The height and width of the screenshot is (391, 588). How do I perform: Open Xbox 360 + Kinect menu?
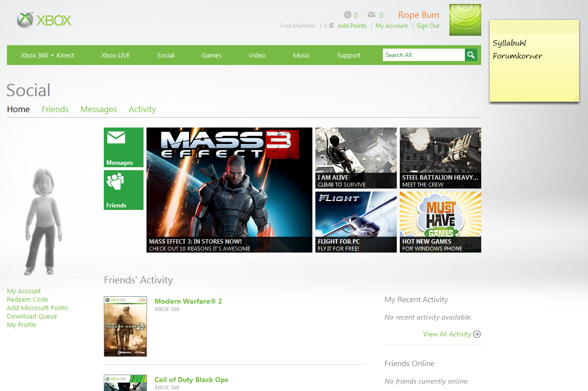coord(47,55)
